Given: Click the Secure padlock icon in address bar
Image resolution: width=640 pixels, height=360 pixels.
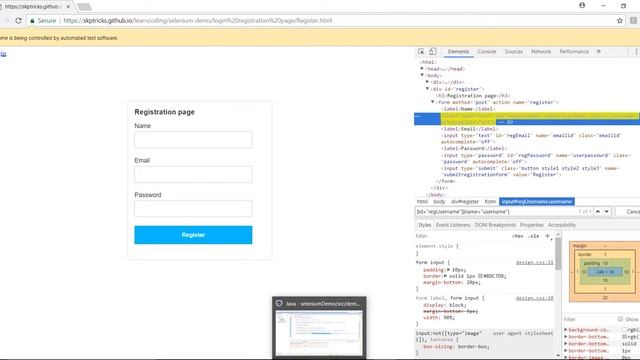Looking at the screenshot, I should click(32, 20).
